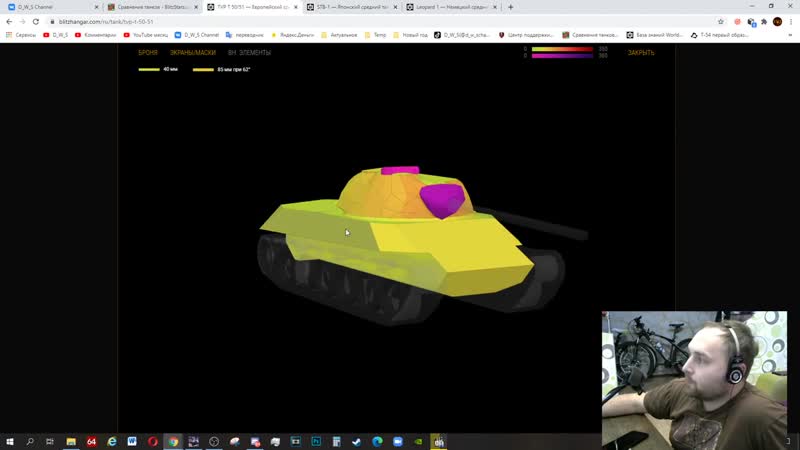This screenshot has width=800, height=450.
Task: Close the STB-1 browser tab
Action: tap(395, 7)
